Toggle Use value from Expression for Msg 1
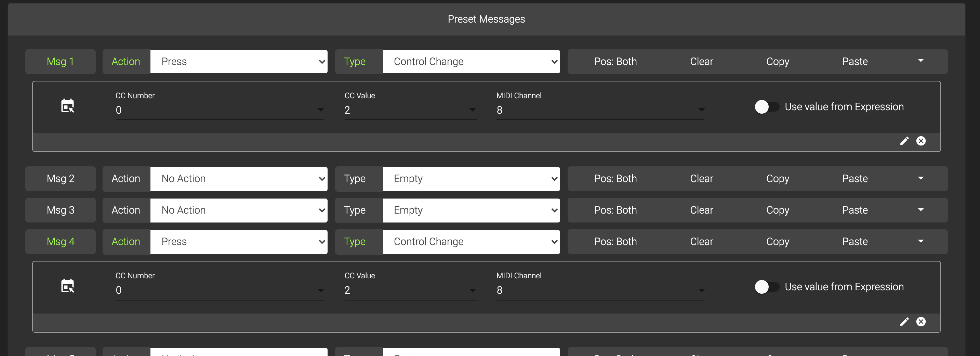The width and height of the screenshot is (980, 356). tap(766, 107)
